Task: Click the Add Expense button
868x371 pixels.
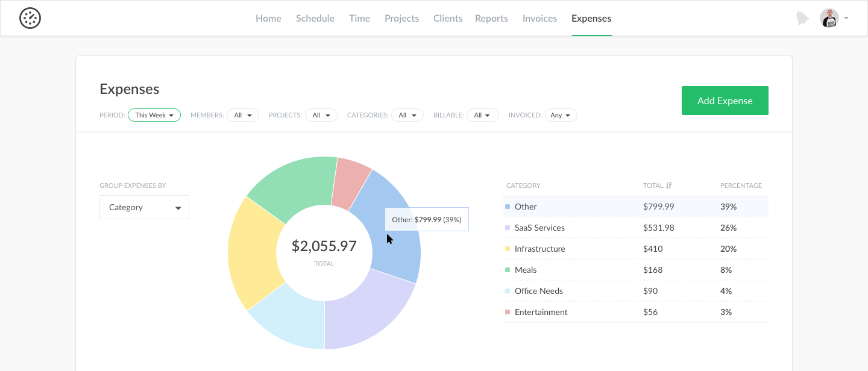Action: point(725,101)
